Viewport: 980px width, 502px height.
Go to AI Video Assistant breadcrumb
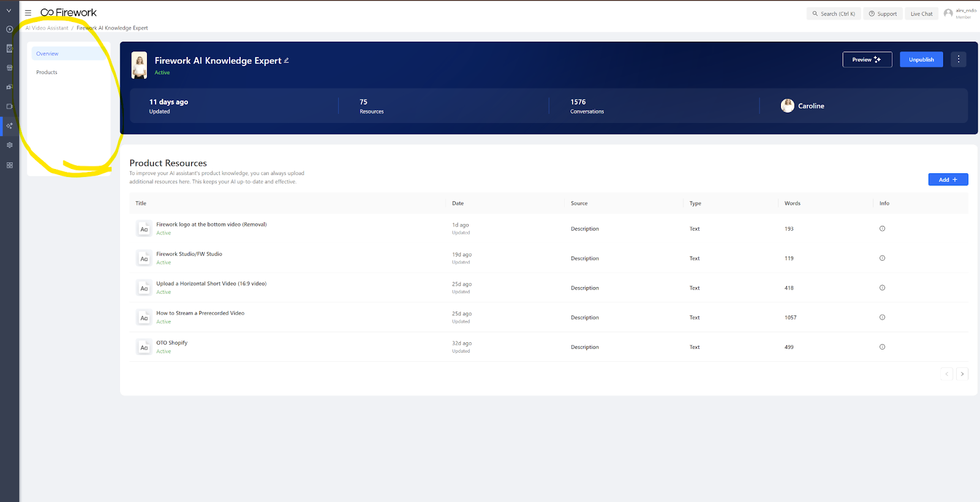[47, 28]
